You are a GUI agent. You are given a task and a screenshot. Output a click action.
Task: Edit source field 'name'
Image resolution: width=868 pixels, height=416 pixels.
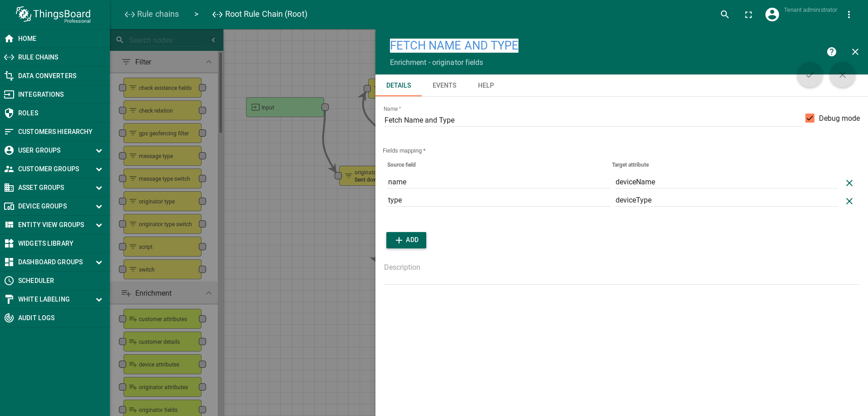(498, 182)
